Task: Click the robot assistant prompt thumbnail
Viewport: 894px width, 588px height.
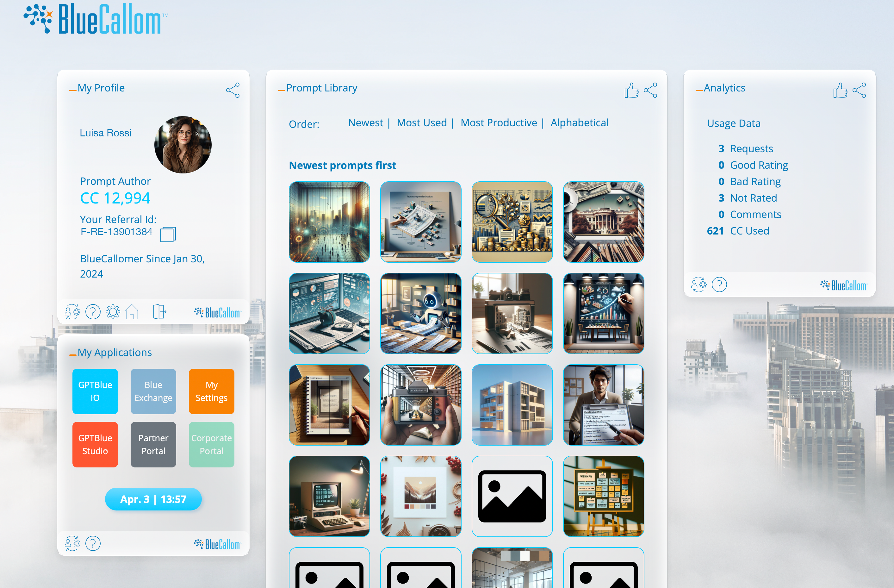Action: click(420, 313)
